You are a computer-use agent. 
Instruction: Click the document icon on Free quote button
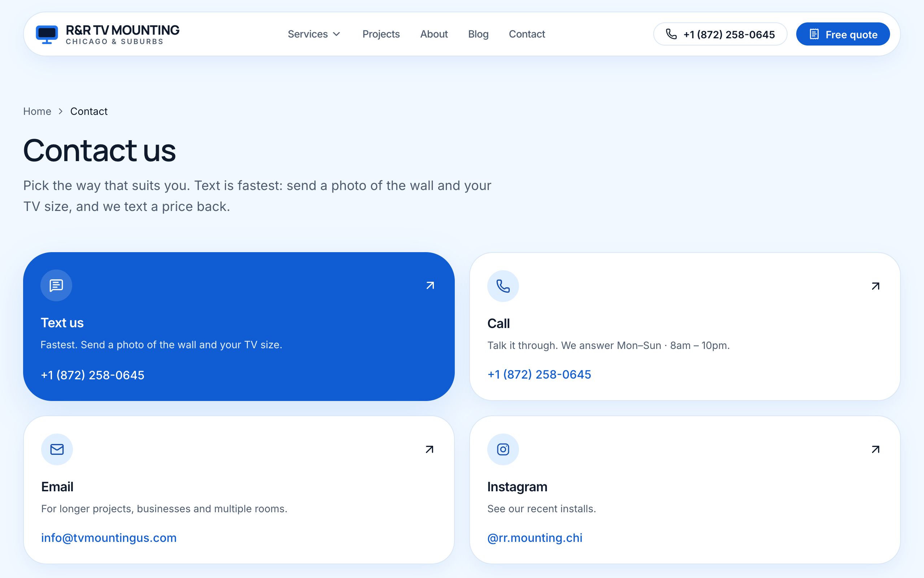pyautogui.click(x=814, y=34)
